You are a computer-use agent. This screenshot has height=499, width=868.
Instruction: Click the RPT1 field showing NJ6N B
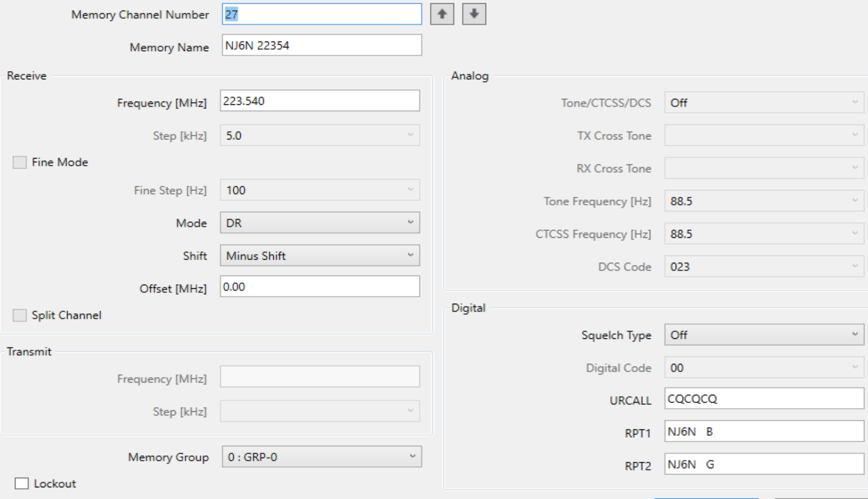coord(764,431)
